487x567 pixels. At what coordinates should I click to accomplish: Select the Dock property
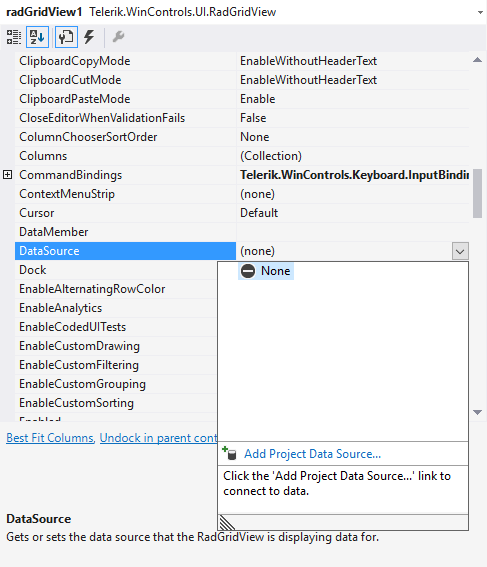point(116,270)
